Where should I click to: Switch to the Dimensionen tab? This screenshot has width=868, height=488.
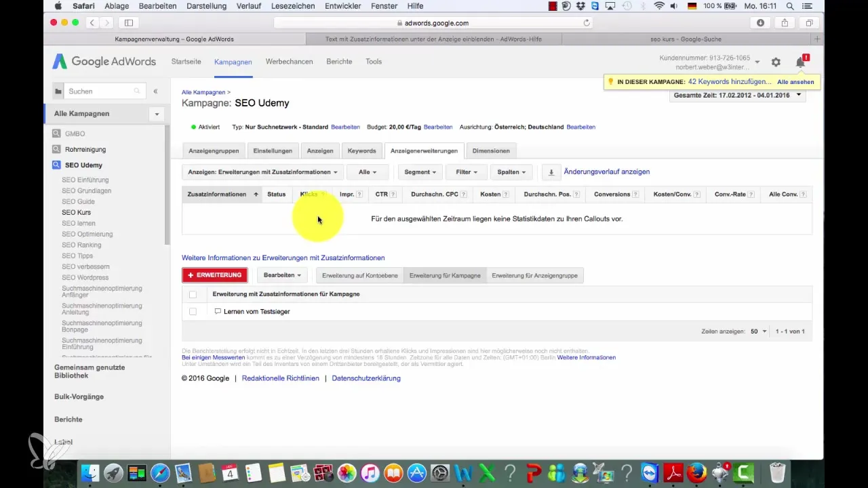point(491,150)
